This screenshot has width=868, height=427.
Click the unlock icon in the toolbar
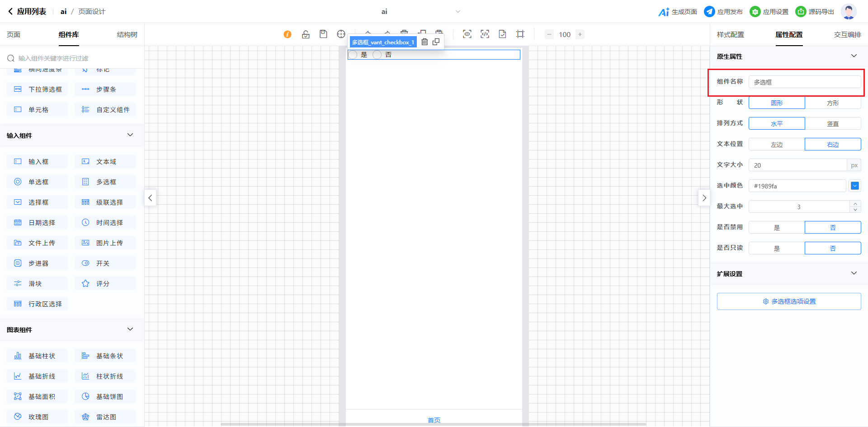[306, 34]
